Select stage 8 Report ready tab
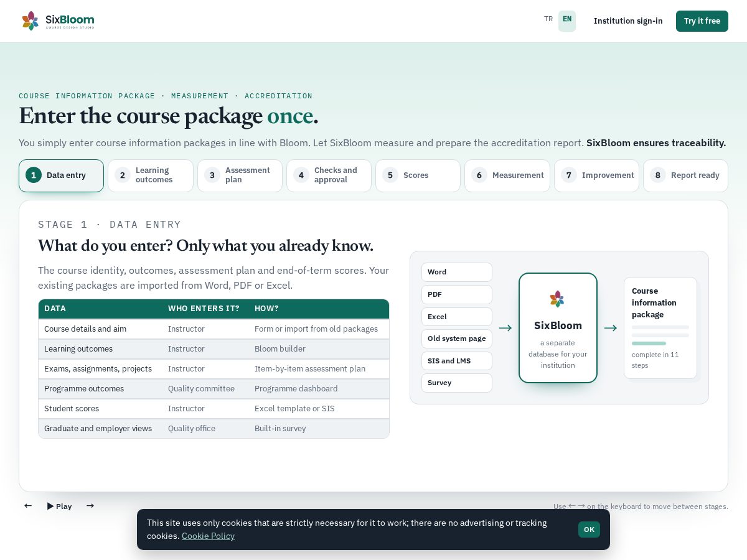747x560 pixels. point(685,175)
